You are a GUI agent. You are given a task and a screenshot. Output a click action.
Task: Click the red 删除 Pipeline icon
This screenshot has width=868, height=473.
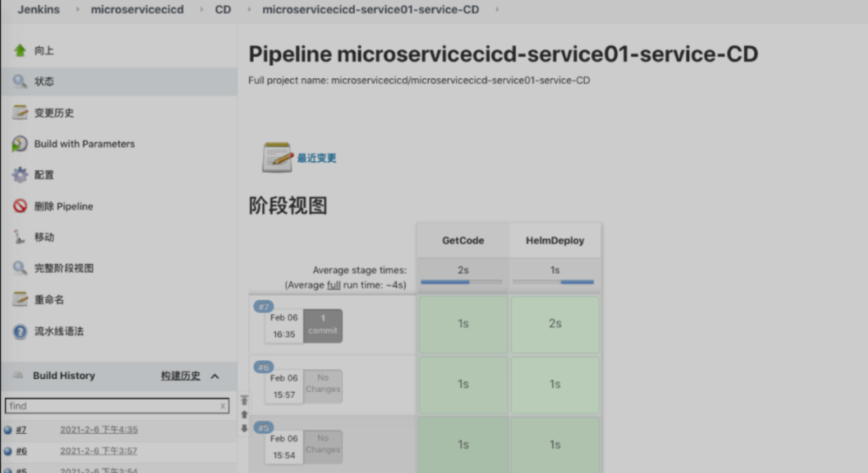point(20,206)
